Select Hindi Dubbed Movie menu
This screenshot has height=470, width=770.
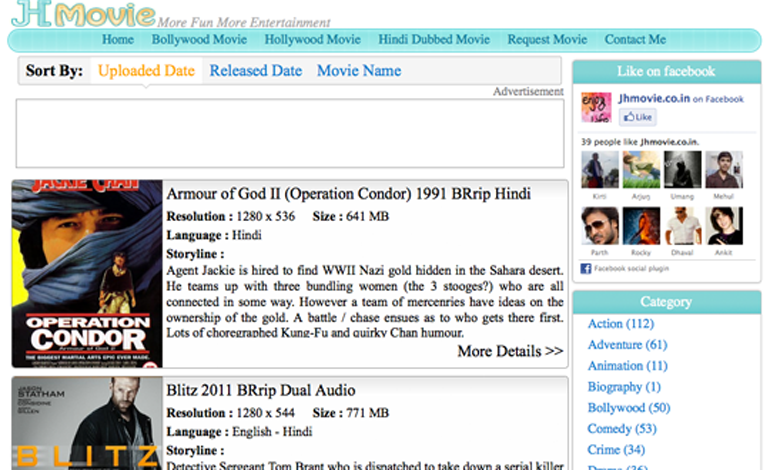pyautogui.click(x=434, y=39)
